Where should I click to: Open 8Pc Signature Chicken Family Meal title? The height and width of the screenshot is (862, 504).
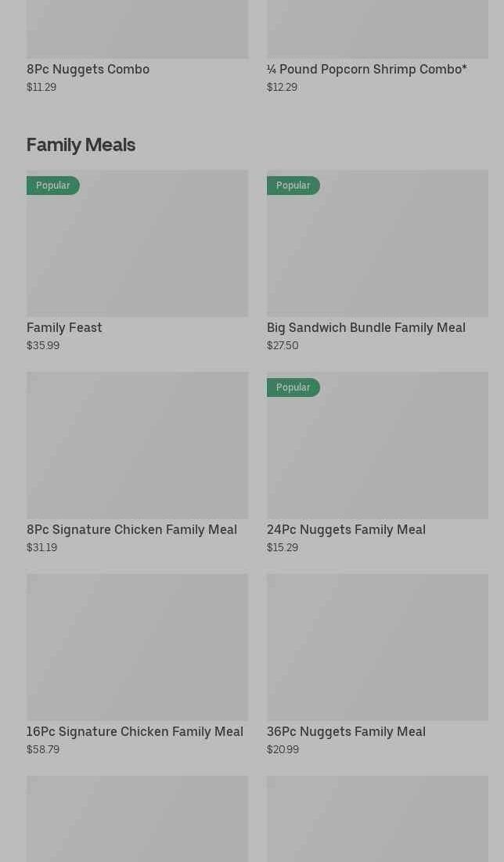click(x=131, y=529)
